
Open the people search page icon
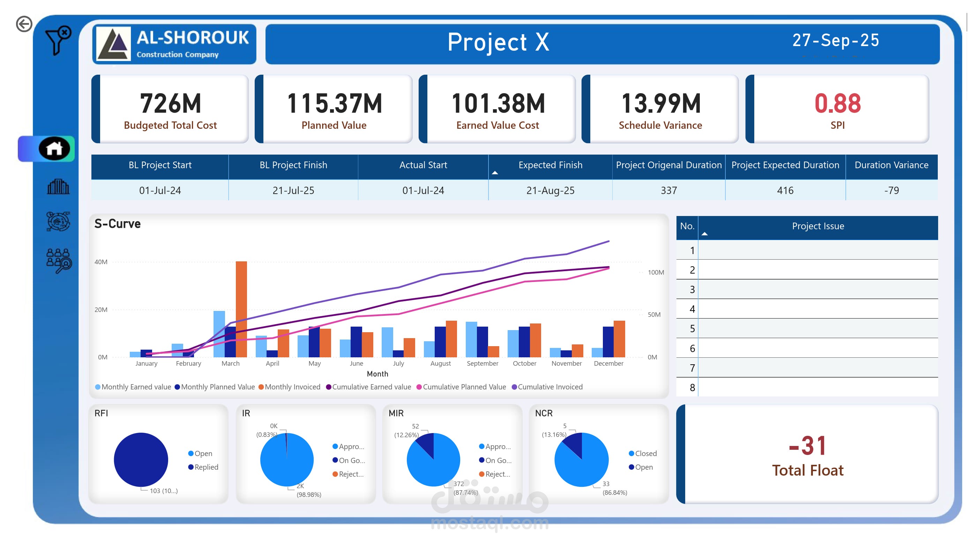(x=59, y=261)
